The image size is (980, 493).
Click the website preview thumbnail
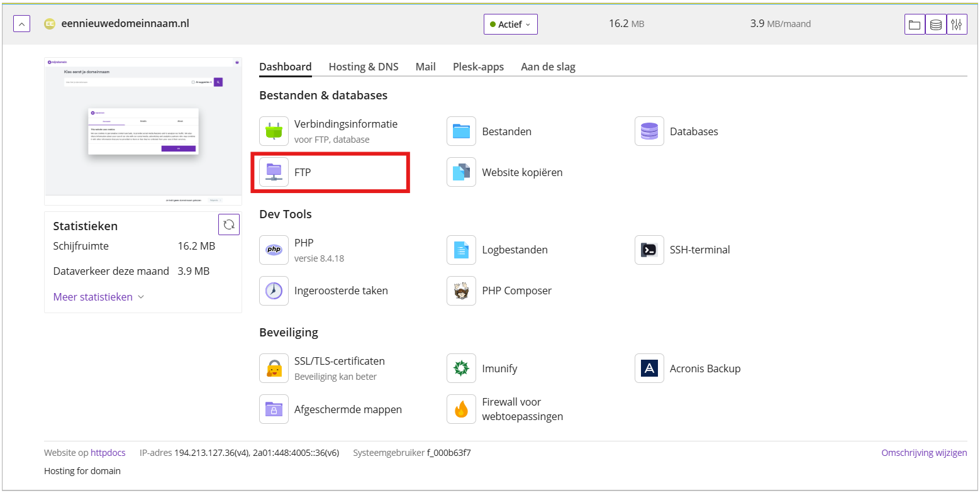[x=143, y=131]
